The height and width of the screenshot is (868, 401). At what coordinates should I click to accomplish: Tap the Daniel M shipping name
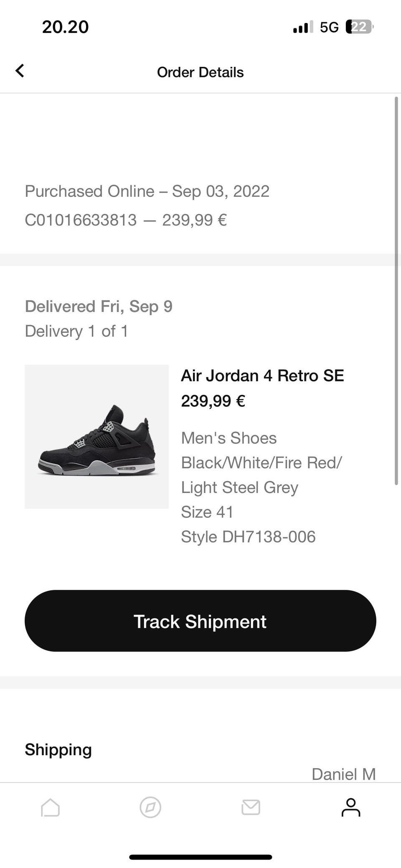[x=343, y=774]
